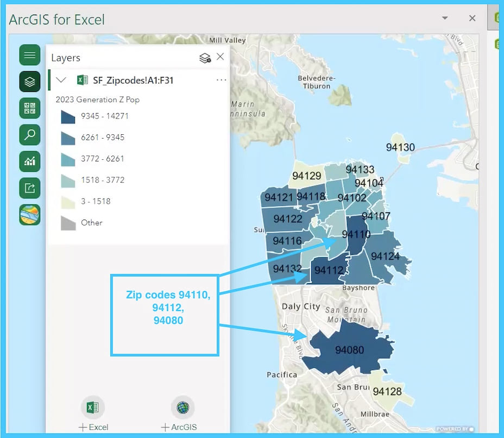Viewport: 504px width, 438px height.
Task: Click zip code 94080 on the map
Action: click(350, 350)
